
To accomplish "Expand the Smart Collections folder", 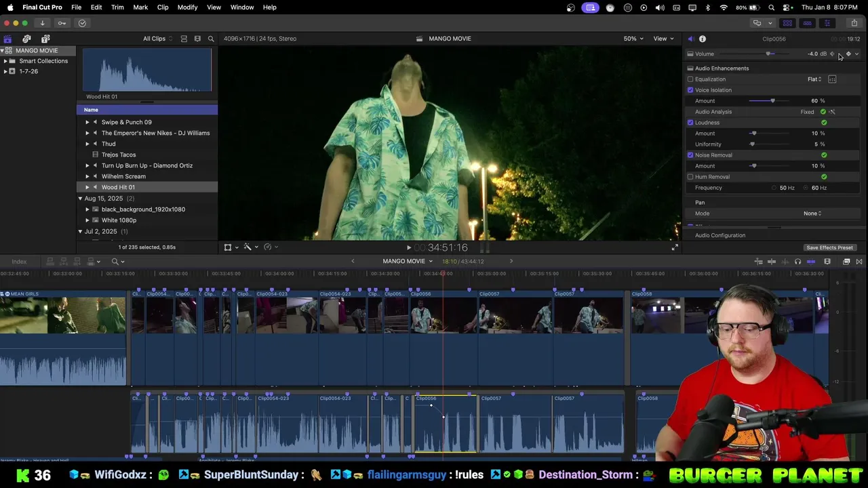I will [x=5, y=61].
